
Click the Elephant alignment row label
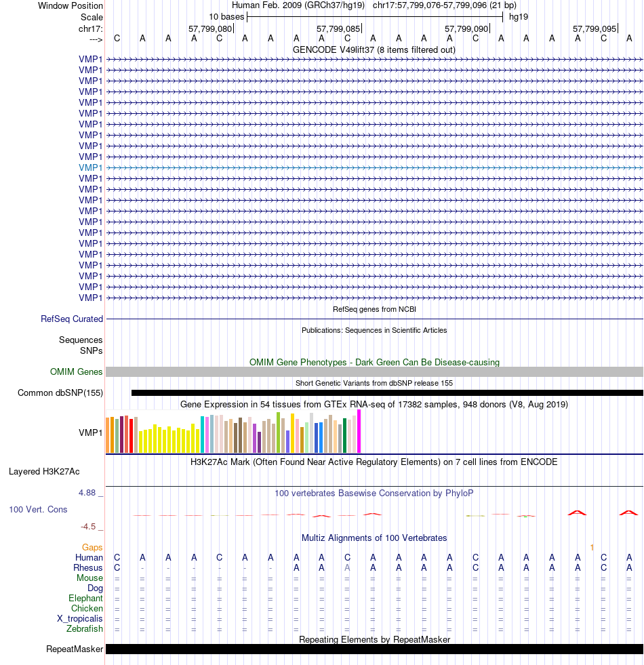pos(85,599)
